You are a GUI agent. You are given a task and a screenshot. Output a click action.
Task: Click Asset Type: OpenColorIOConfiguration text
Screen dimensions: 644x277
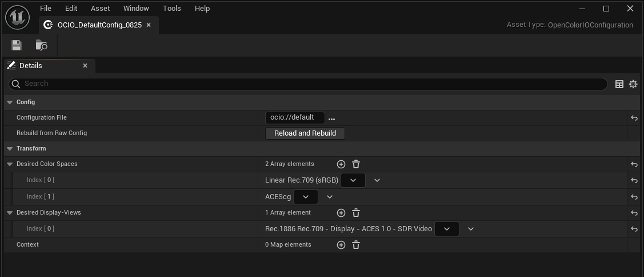pos(570,25)
